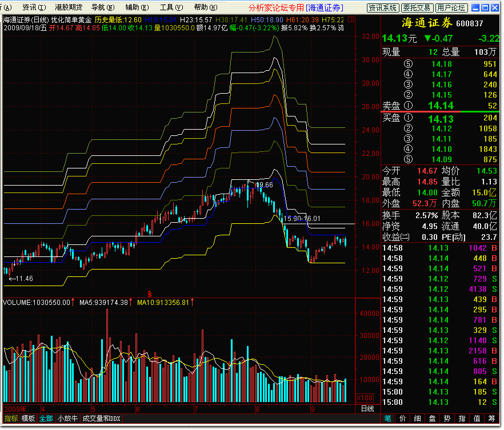Viewport: 504px width, 430px height.
Task: Click the stock code 600837
Action: [470, 23]
